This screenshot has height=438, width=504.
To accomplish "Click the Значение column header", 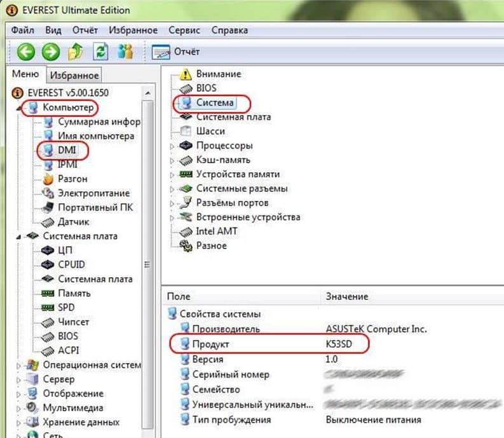I will 346,296.
